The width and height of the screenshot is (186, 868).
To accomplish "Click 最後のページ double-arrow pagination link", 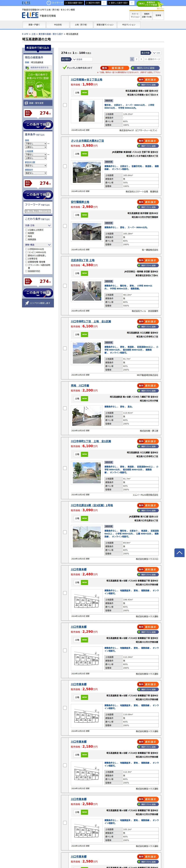I will (x=152, y=59).
